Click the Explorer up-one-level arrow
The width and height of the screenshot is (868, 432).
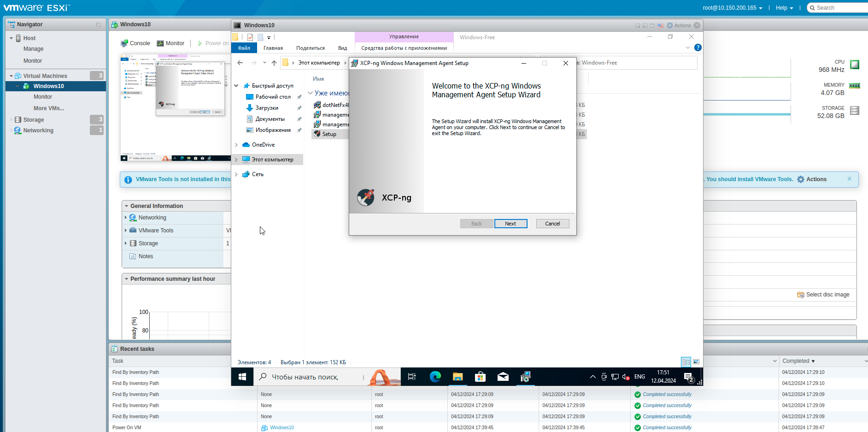[x=274, y=63]
